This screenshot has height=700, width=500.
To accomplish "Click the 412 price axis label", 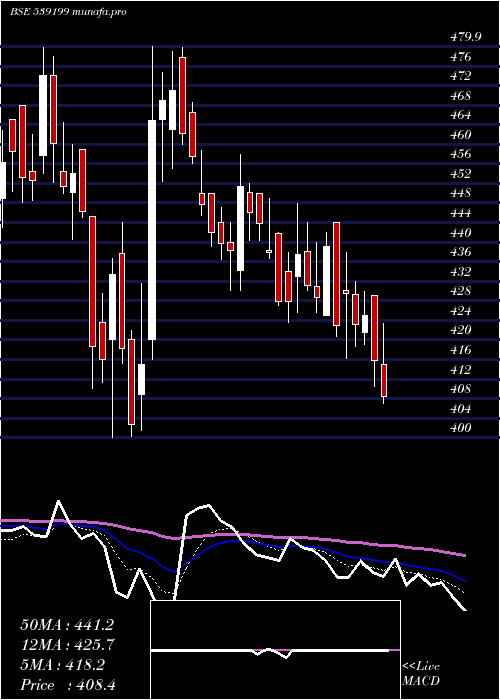I will 460,369.
